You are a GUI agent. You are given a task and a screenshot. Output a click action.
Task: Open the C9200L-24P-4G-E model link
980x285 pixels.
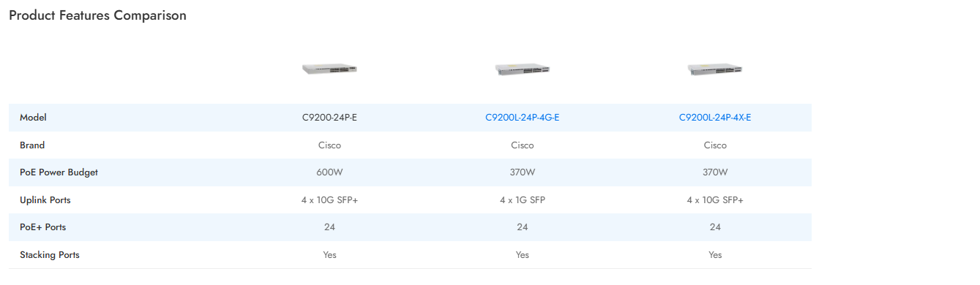pos(522,118)
